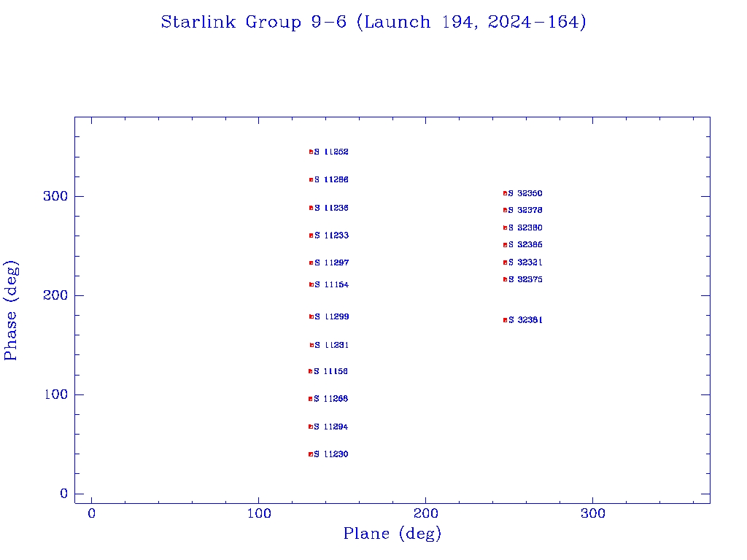747x560 pixels.
Task: Click the red marker beside S 32381
Action: point(505,320)
